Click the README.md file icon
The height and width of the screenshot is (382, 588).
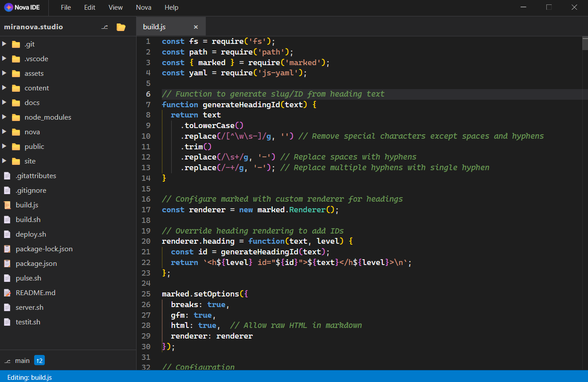pos(7,292)
